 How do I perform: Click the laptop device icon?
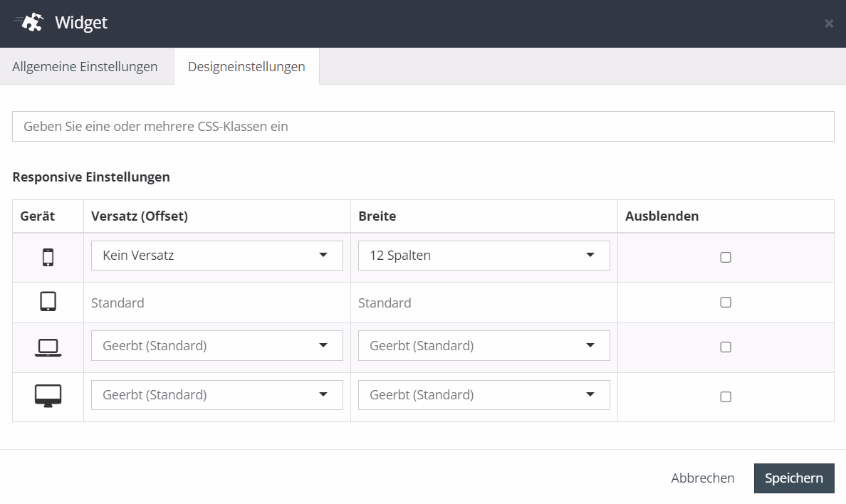tap(48, 347)
